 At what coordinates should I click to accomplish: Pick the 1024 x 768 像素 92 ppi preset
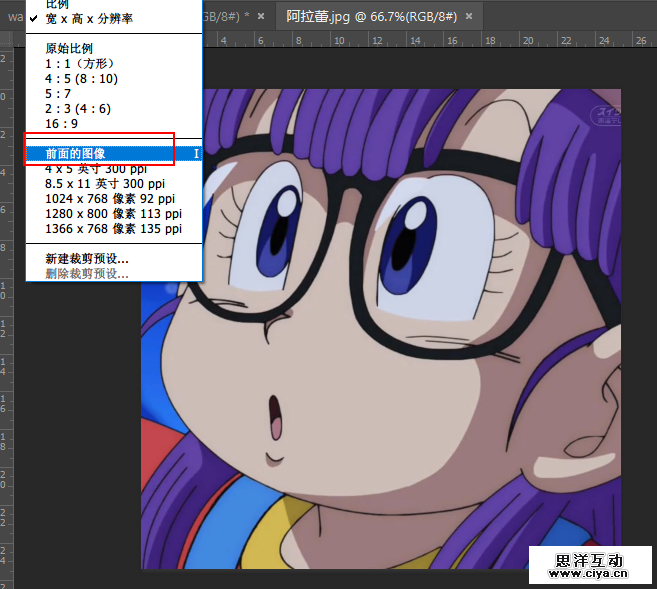pyautogui.click(x=113, y=199)
